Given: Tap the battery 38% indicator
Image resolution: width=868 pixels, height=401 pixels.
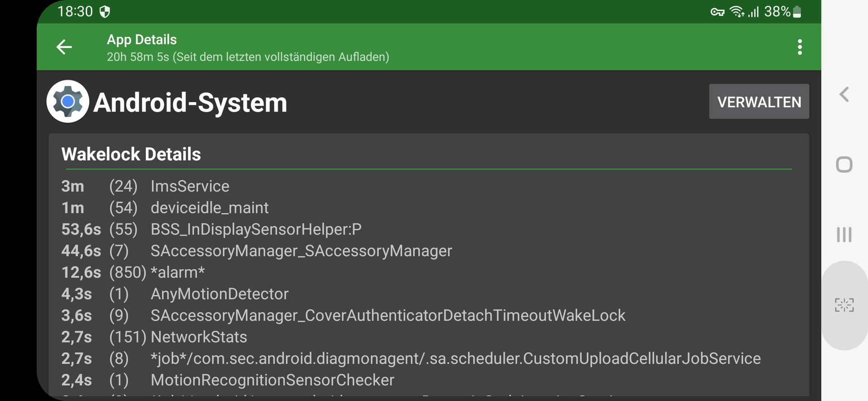Looking at the screenshot, I should click(x=783, y=12).
